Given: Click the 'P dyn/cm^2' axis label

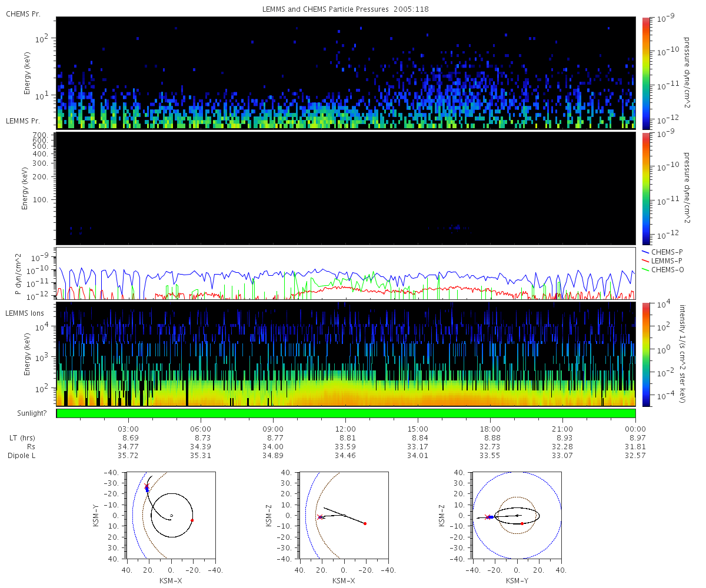Looking at the screenshot, I should click(19, 274).
